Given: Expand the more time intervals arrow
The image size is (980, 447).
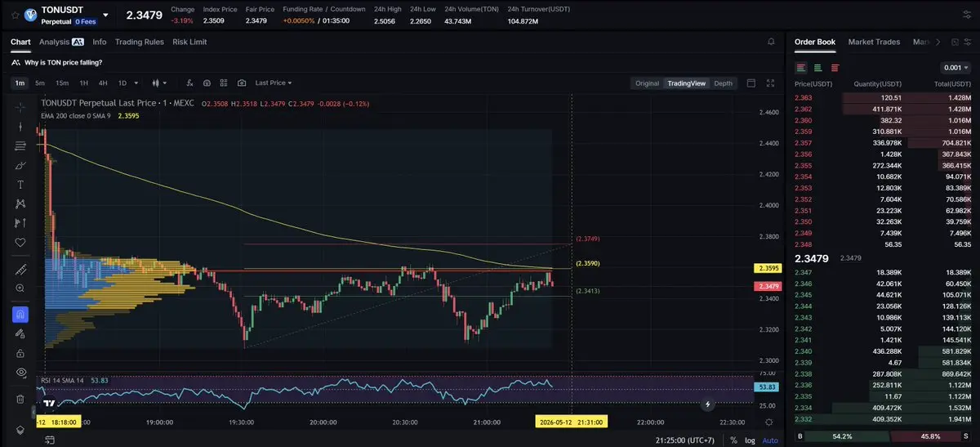Looking at the screenshot, I should pyautogui.click(x=136, y=83).
